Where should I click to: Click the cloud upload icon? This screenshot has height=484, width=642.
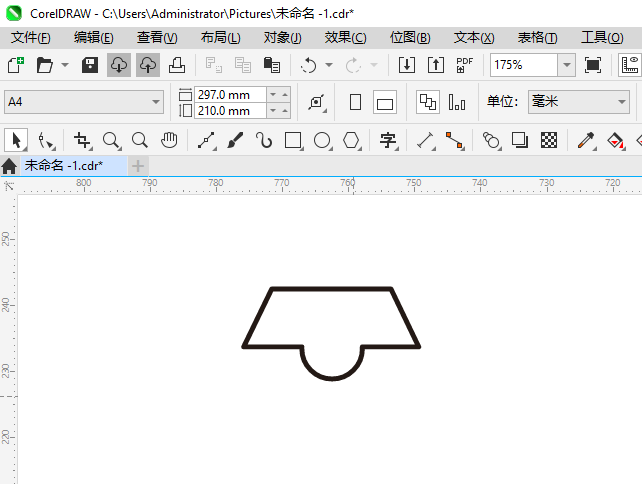point(148,65)
